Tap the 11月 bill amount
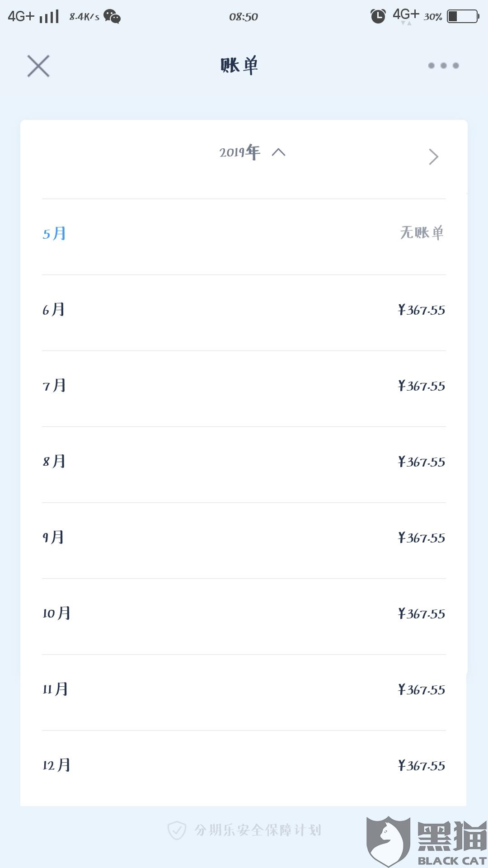 pos(421,689)
